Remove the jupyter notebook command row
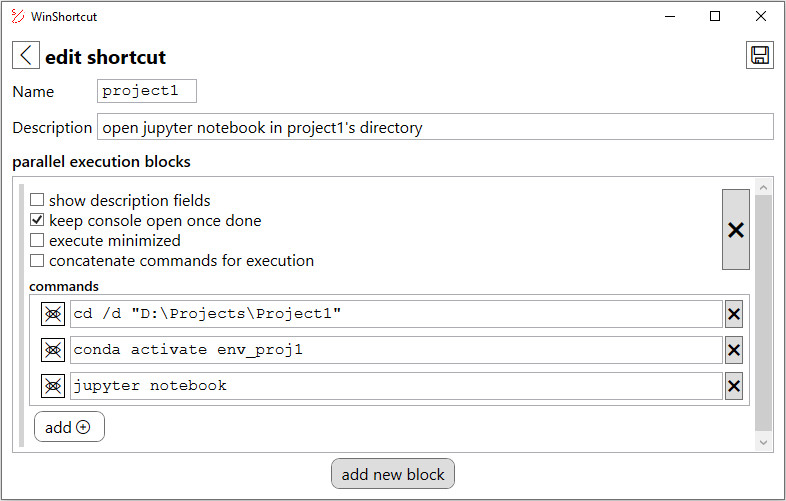This screenshot has height=501, width=786. click(x=734, y=386)
